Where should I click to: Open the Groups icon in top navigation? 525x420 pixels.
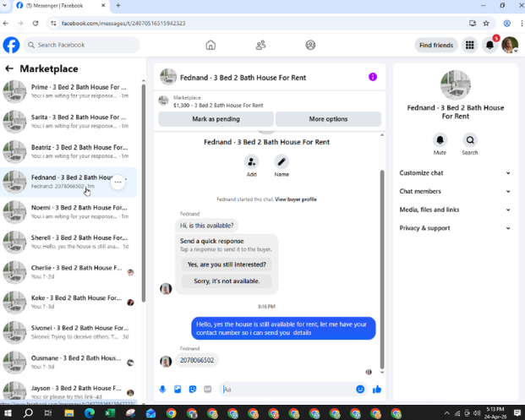[310, 45]
